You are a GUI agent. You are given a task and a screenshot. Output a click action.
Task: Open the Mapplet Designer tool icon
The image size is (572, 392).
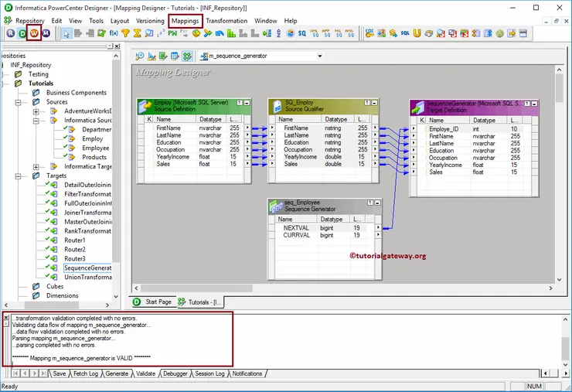pyautogui.click(x=175, y=56)
